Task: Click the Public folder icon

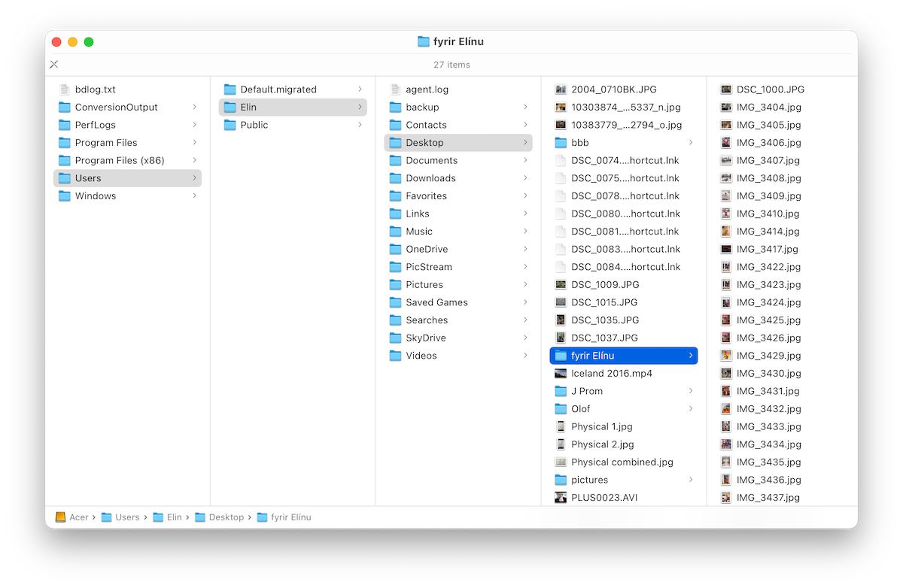Action: coord(230,125)
